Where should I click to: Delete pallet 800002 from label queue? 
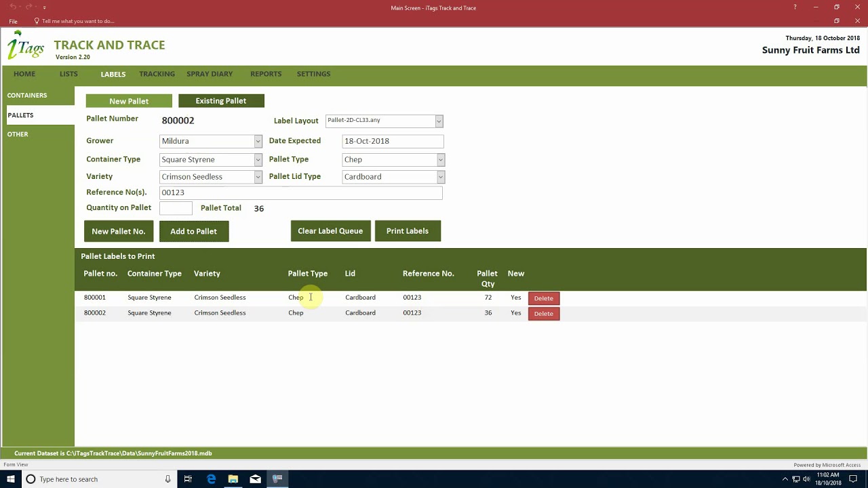pyautogui.click(x=544, y=314)
